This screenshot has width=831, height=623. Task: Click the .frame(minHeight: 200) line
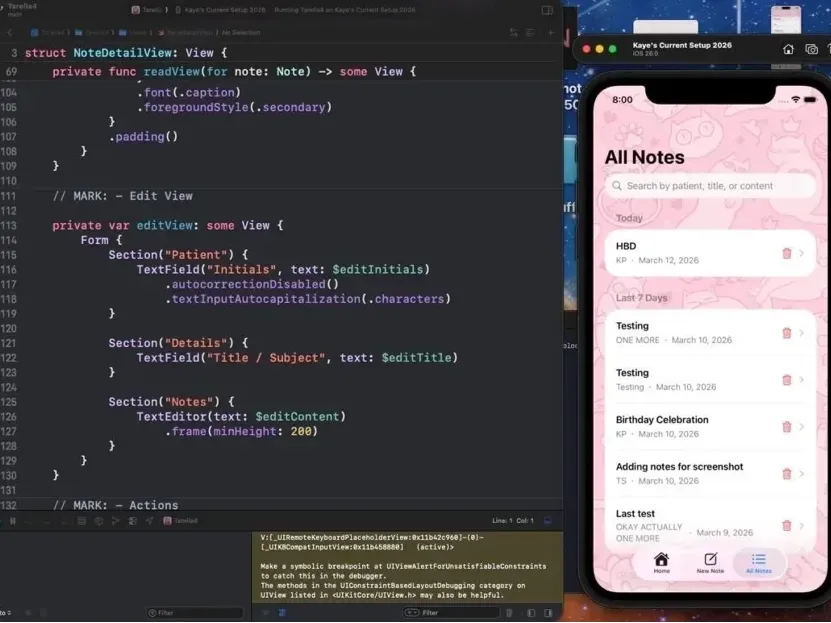coord(241,432)
